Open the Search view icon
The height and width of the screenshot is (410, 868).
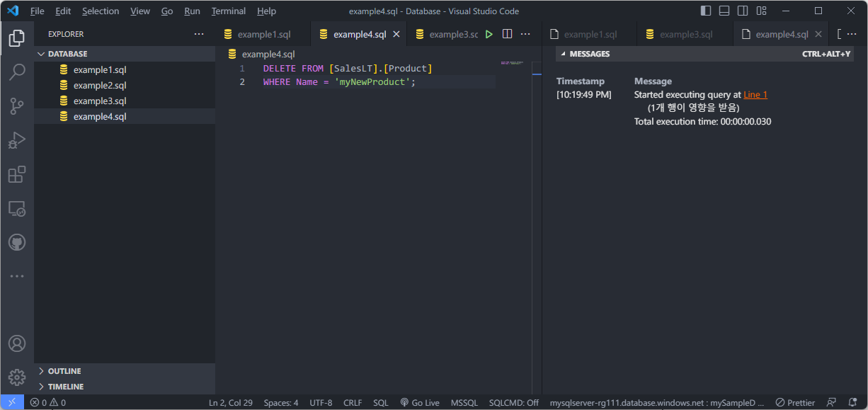point(17,72)
